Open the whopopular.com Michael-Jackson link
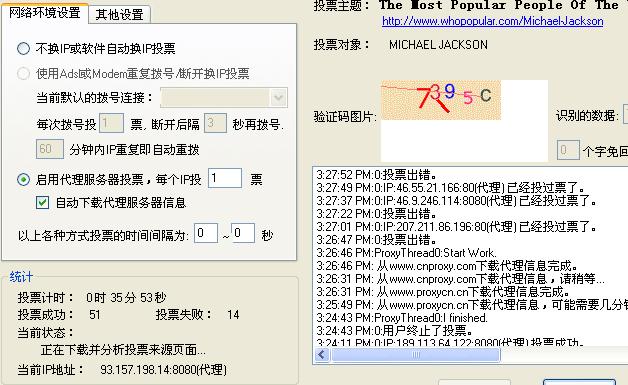This screenshot has width=628, height=385. click(493, 21)
